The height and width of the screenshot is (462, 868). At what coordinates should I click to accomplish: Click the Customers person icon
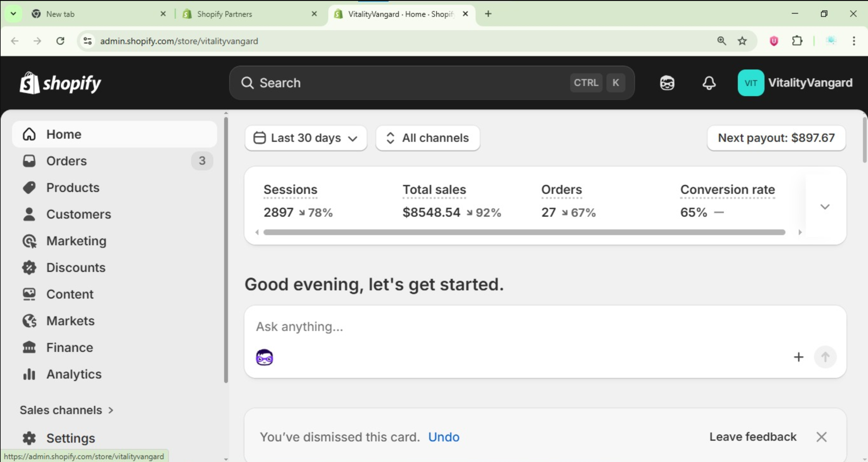(x=29, y=214)
